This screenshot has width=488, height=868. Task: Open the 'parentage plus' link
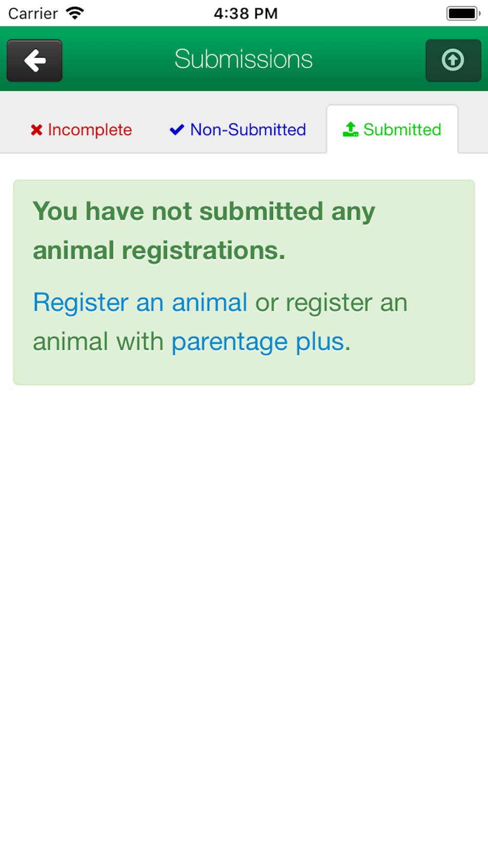point(258,342)
